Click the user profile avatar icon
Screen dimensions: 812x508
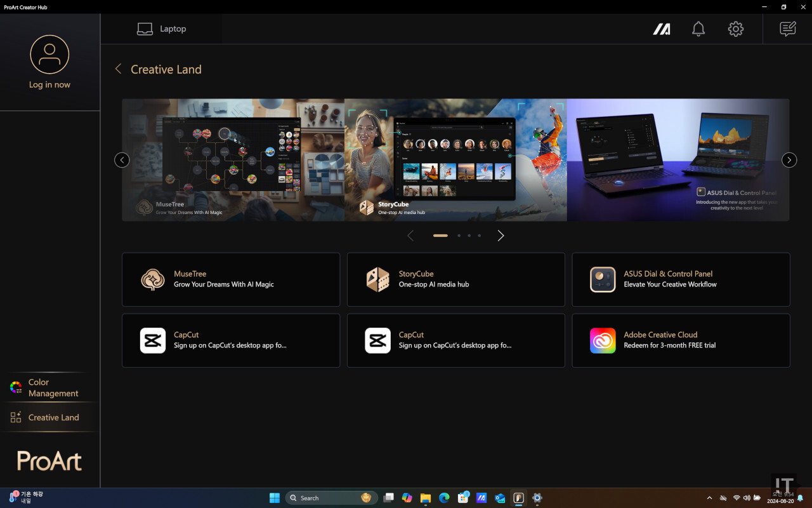point(49,55)
